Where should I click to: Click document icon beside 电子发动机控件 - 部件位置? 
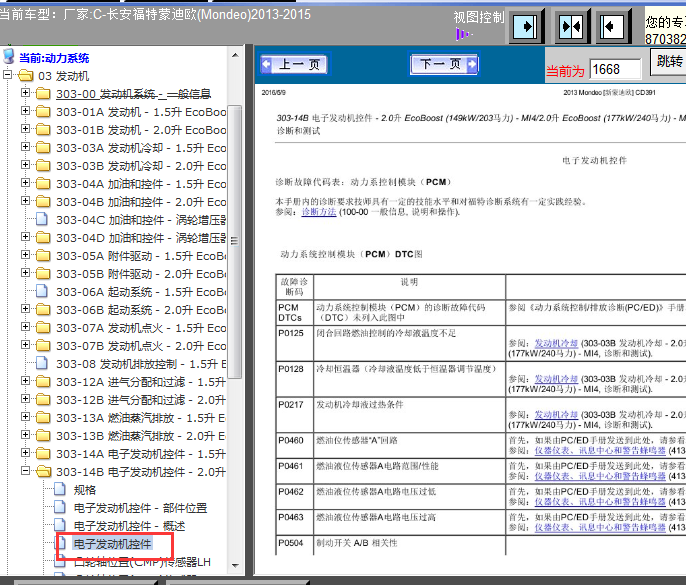[60, 507]
